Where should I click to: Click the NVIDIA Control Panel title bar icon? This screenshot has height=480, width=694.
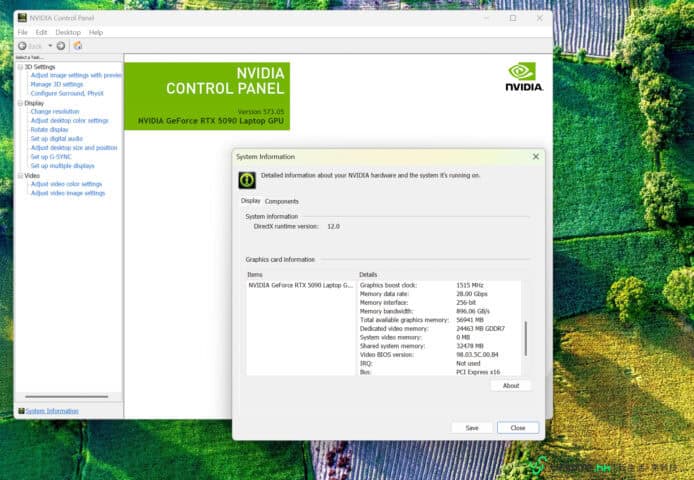pyautogui.click(x=22, y=18)
